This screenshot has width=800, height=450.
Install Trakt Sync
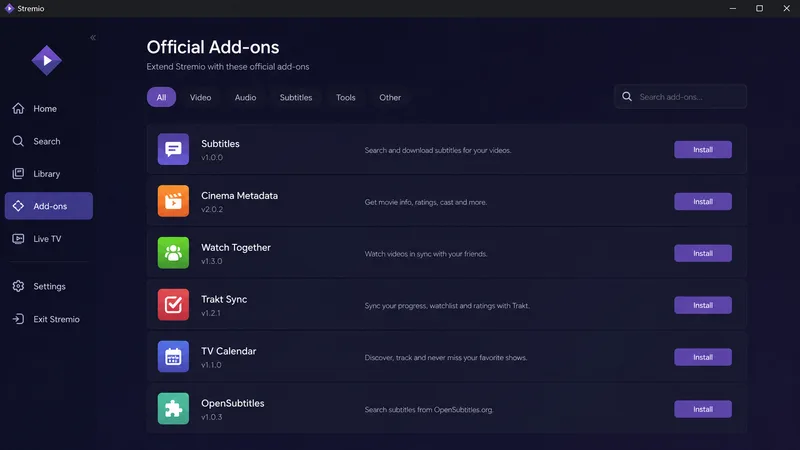(703, 305)
